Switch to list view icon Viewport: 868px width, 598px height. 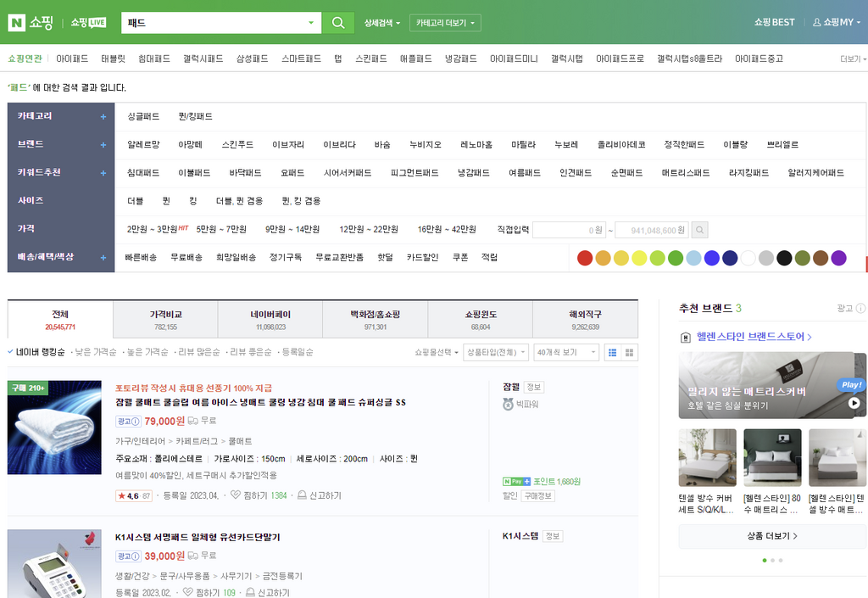tap(612, 352)
